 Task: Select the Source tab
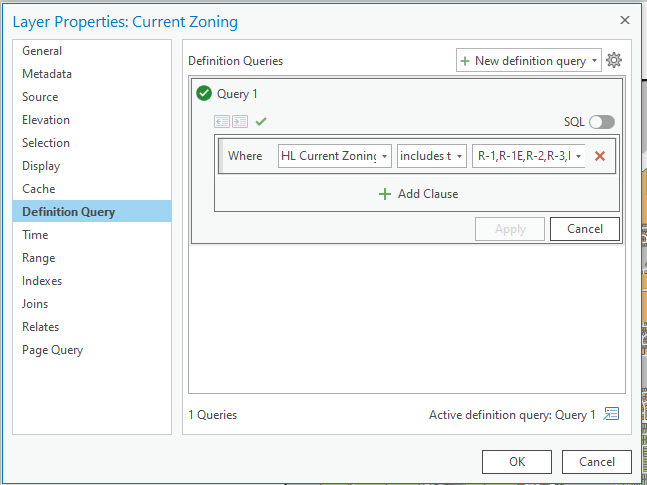tap(92, 97)
